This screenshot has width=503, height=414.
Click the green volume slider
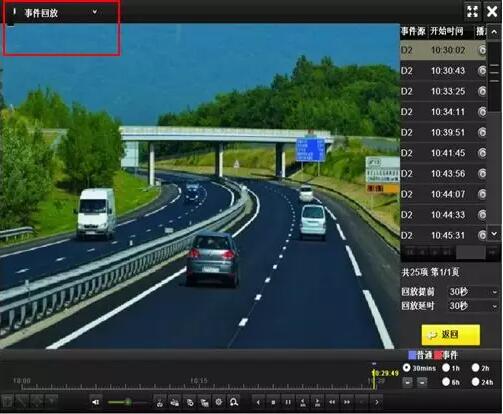point(127,402)
